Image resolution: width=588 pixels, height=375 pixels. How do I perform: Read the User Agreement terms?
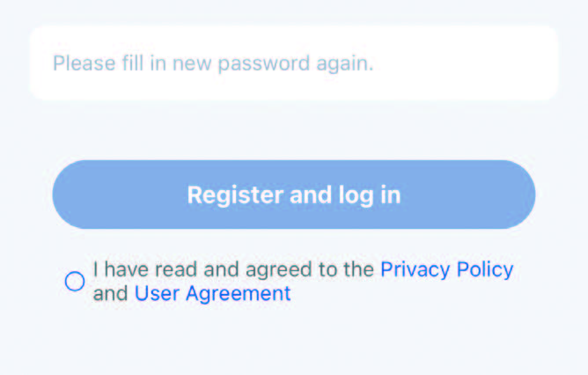[x=212, y=294]
